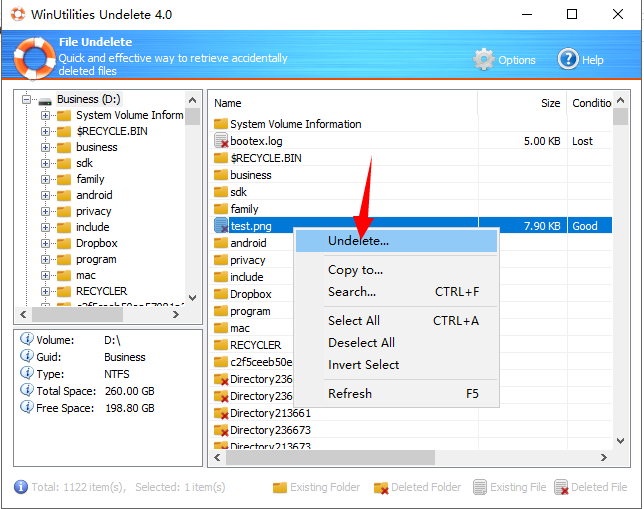644x509 pixels.
Task: Click the sdk folder icon in tree
Action: pyautogui.click(x=64, y=164)
